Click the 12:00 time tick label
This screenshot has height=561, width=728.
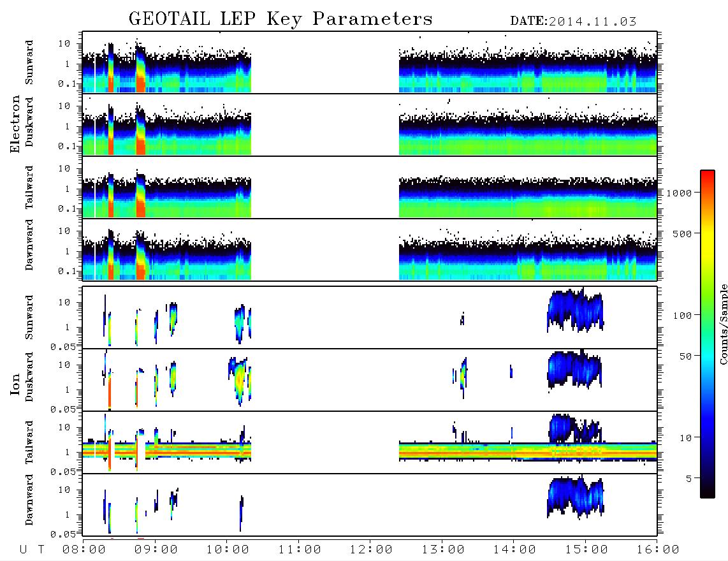pyautogui.click(x=371, y=550)
